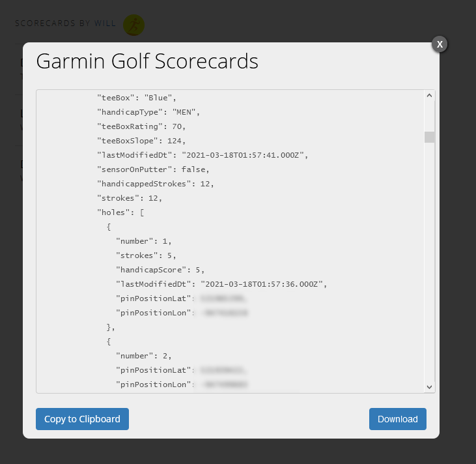
Task: Click the lastModifiedDt 01:57:36 line
Action: (x=221, y=284)
